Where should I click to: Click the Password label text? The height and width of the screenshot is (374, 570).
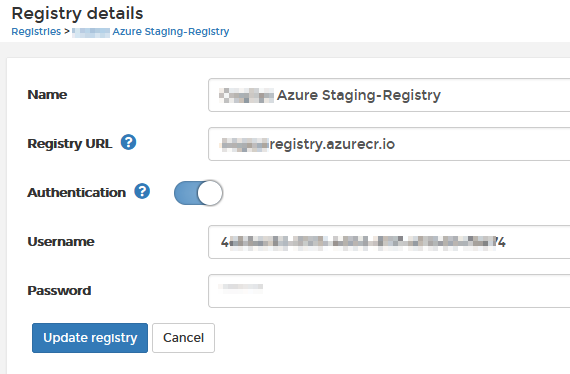59,290
